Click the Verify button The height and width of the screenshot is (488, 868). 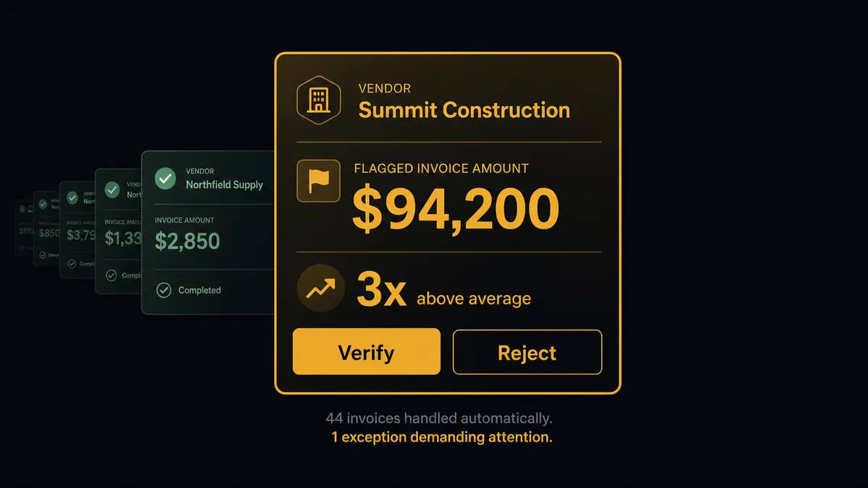[x=366, y=352]
